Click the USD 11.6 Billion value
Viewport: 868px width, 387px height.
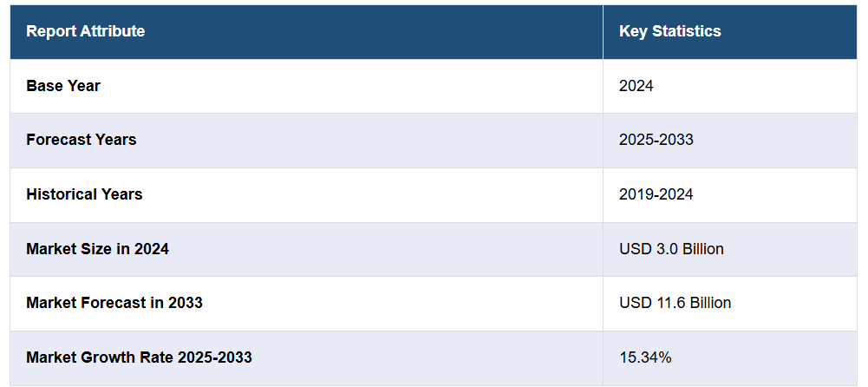(x=675, y=303)
